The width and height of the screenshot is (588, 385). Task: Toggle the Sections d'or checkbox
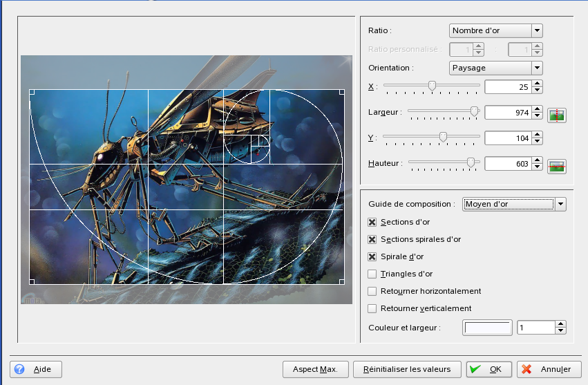pyautogui.click(x=372, y=222)
